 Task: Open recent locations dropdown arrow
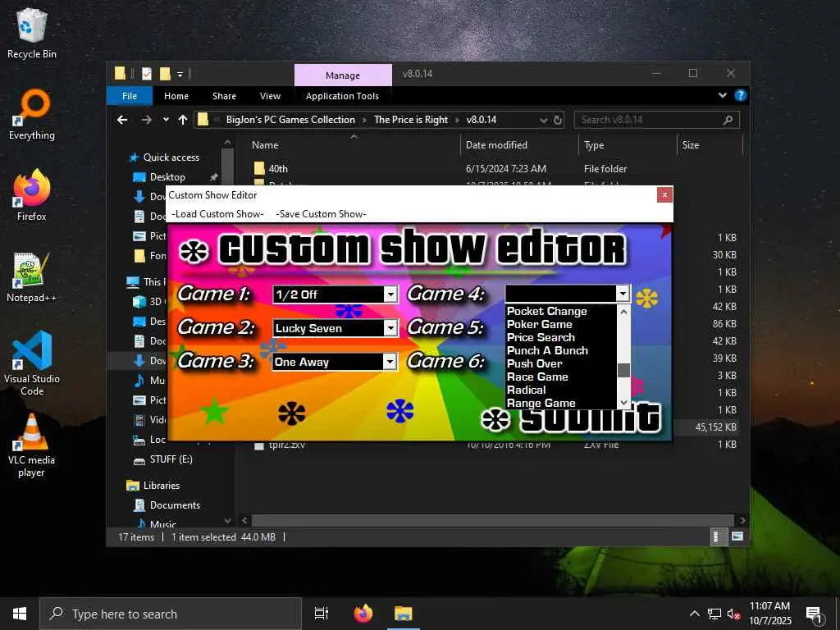point(166,120)
